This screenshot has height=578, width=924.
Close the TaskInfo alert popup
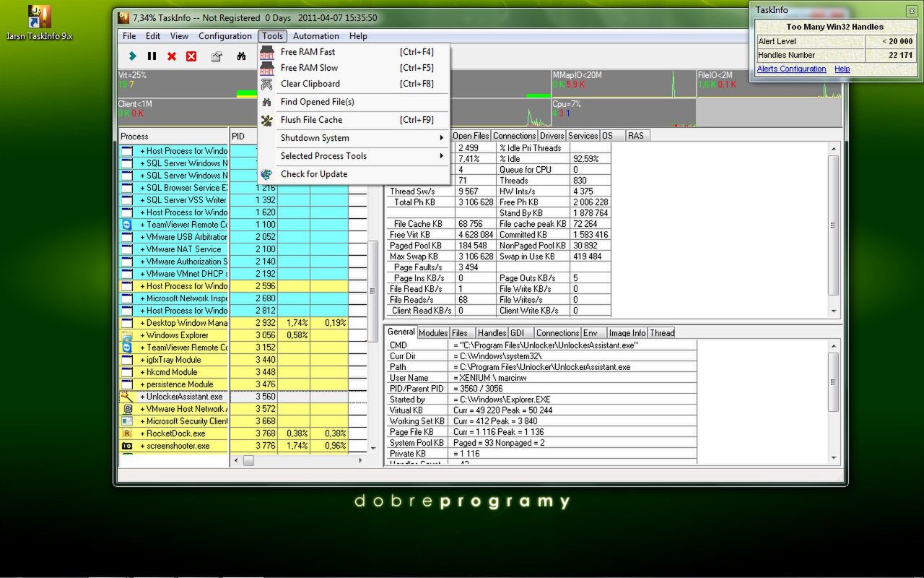click(912, 10)
